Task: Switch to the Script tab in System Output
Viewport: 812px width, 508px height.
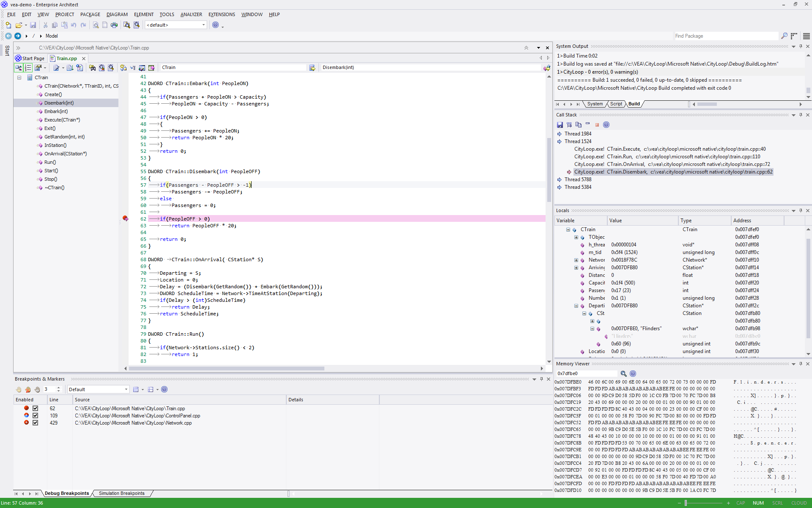Action: tap(616, 104)
